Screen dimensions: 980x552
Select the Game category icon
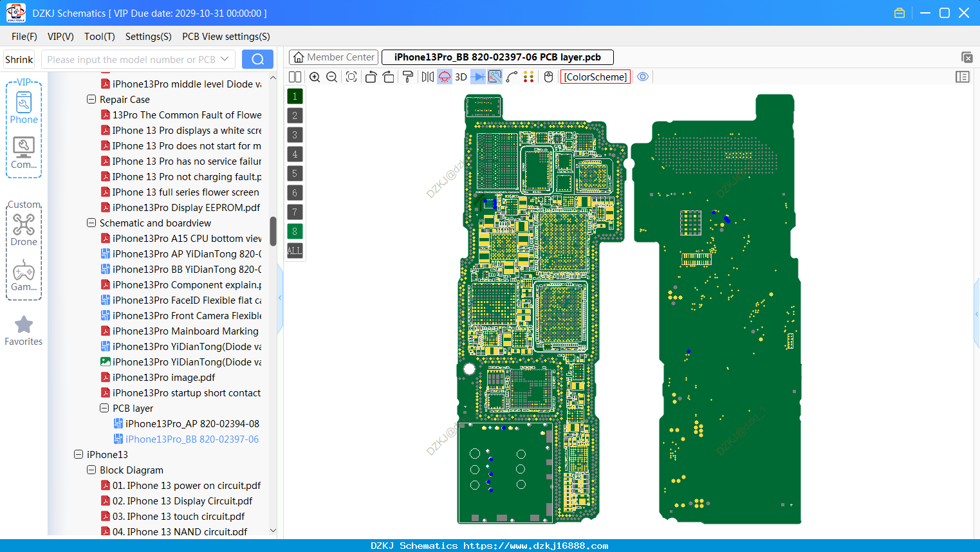(x=24, y=275)
